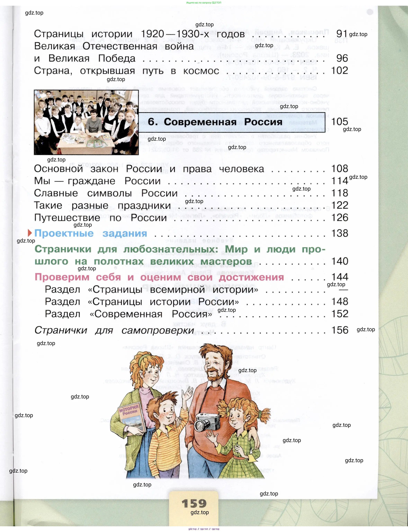The width and height of the screenshot is (408, 532).
Task: Click page number 105 beside chapter heading
Action: coord(339,122)
